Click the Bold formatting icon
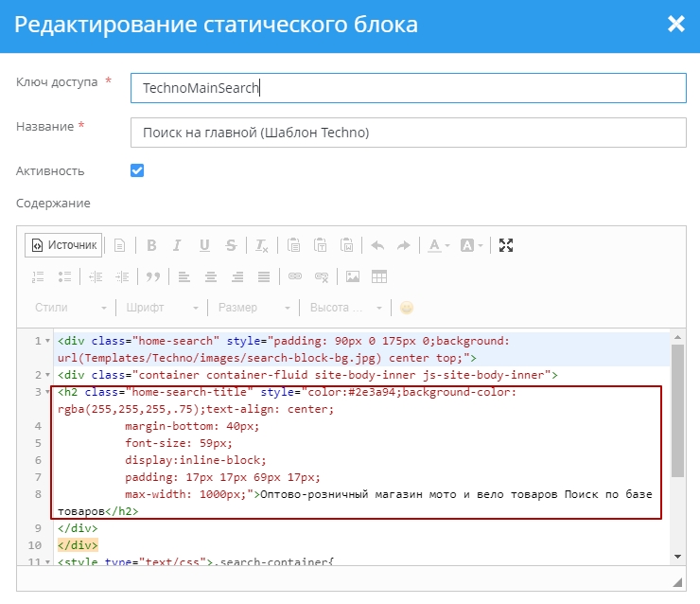 [151, 245]
